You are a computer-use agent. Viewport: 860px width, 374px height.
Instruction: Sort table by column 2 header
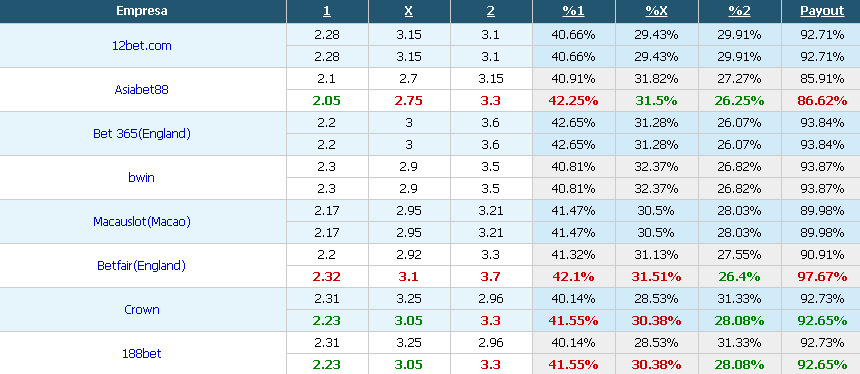coord(491,11)
